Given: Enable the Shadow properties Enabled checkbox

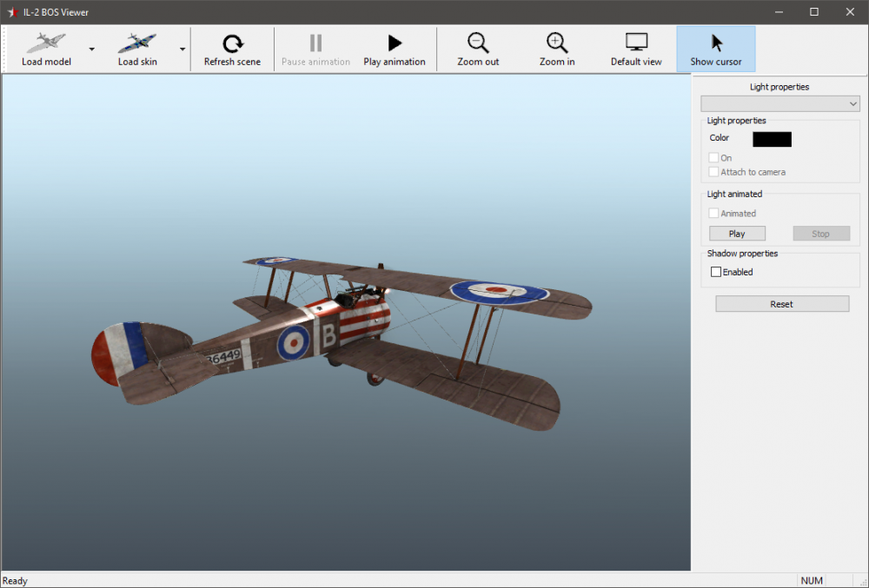Looking at the screenshot, I should pyautogui.click(x=716, y=272).
